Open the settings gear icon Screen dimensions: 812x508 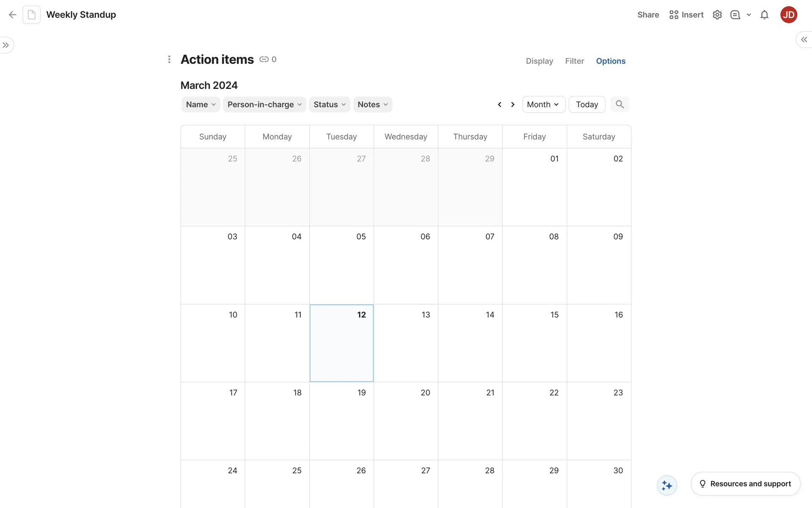pyautogui.click(x=717, y=15)
